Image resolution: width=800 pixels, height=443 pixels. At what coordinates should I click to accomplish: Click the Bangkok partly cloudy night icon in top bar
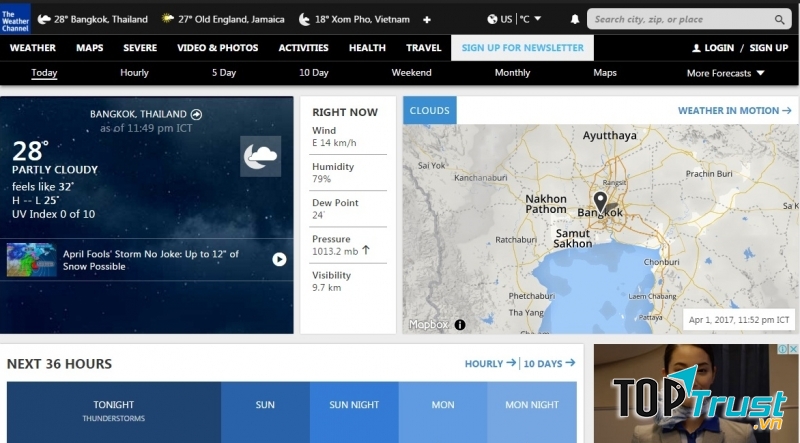click(44, 19)
